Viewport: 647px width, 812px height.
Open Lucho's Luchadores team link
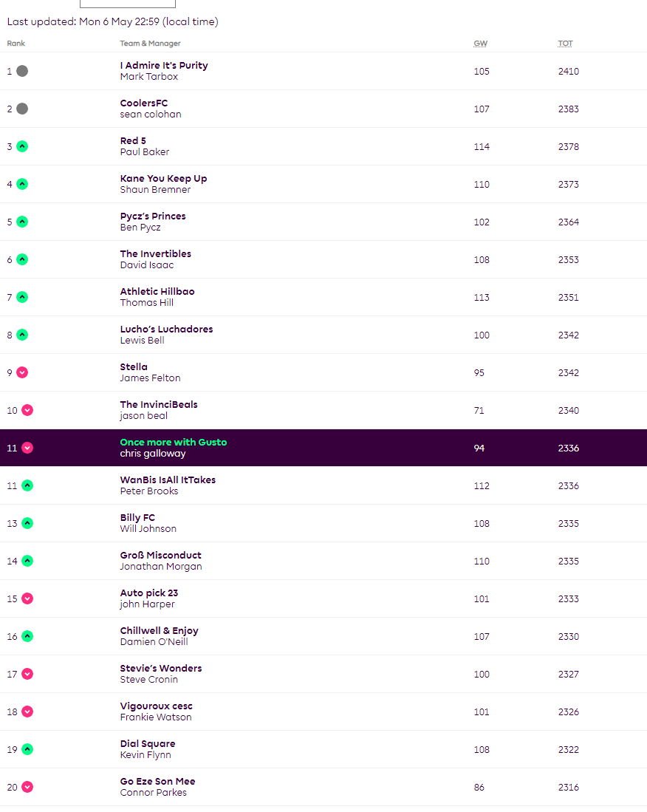[166, 329]
